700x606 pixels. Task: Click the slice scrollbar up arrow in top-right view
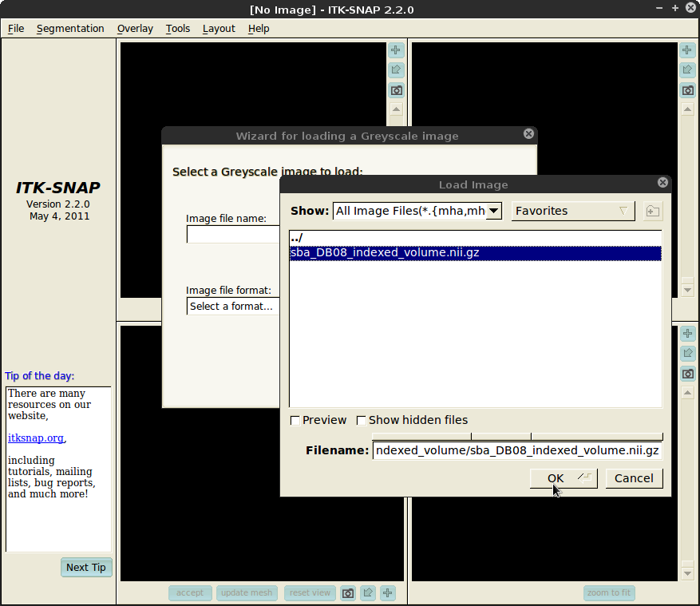click(x=687, y=109)
